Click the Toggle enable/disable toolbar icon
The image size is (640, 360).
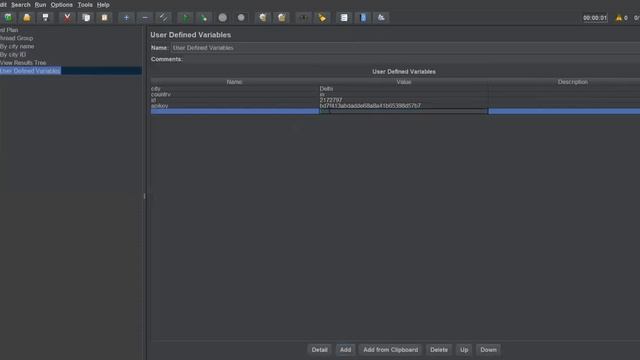pyautogui.click(x=164, y=18)
